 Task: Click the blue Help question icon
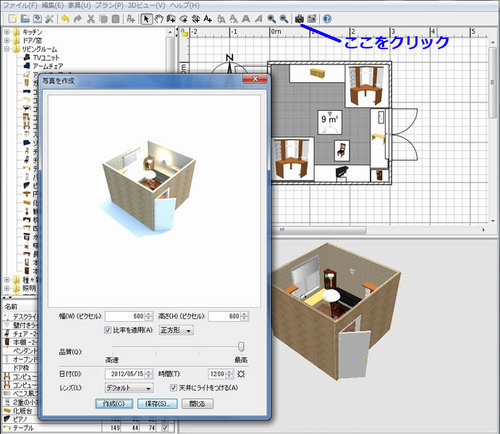pos(327,19)
